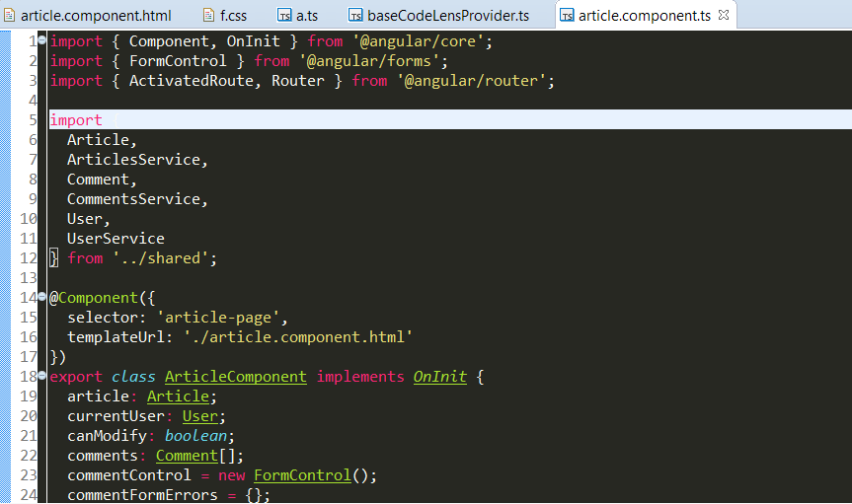Click the article.component.html file icon
852x504 pixels.
click(9, 15)
